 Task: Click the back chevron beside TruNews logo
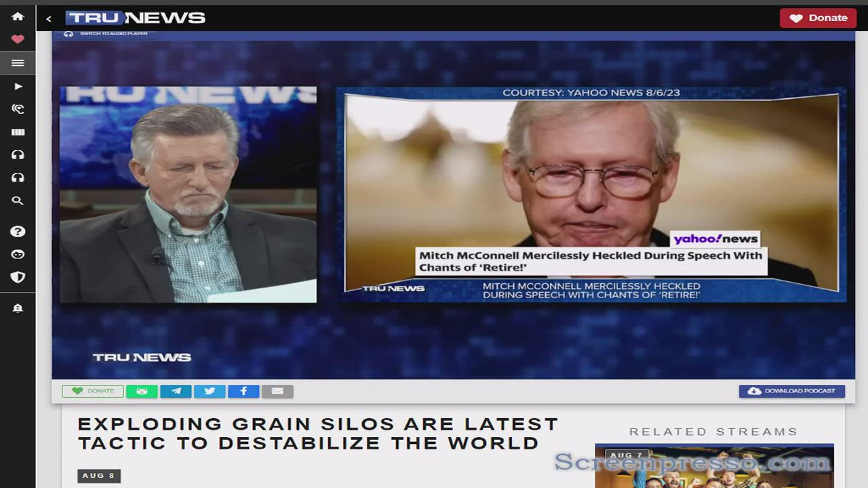pyautogui.click(x=48, y=19)
